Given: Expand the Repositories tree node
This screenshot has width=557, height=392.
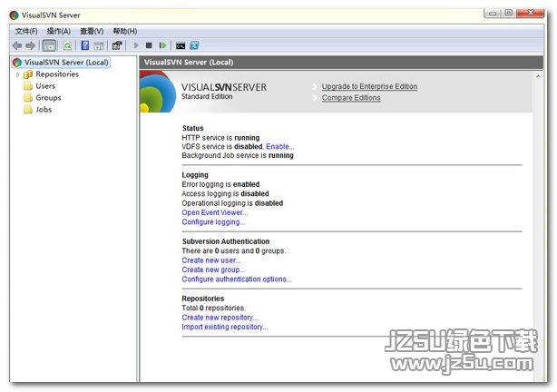Looking at the screenshot, I should pyautogui.click(x=18, y=74).
